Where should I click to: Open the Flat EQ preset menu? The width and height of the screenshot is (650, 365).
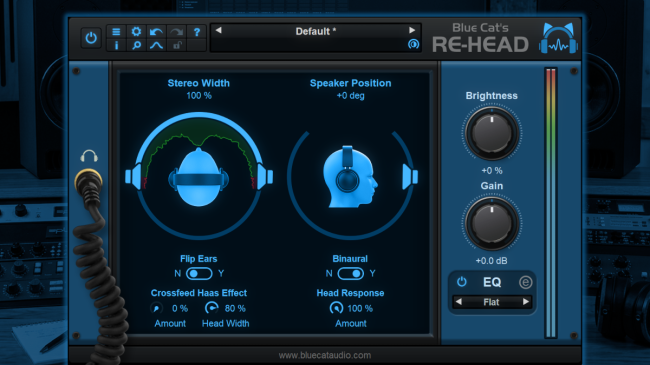point(492,302)
